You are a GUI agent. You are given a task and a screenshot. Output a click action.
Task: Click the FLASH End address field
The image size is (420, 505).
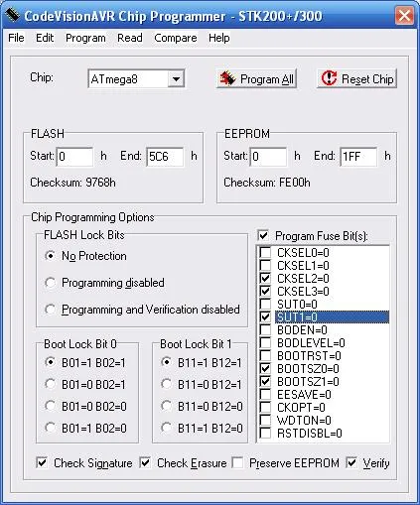pos(165,157)
